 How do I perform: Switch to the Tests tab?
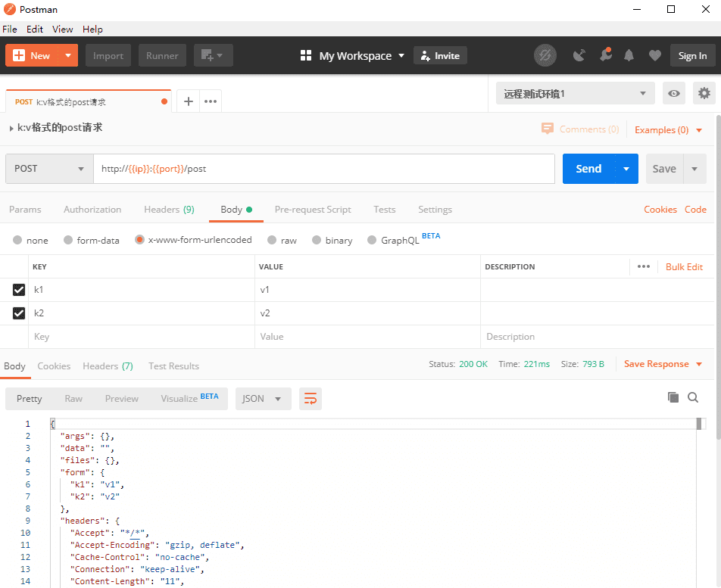tap(385, 210)
